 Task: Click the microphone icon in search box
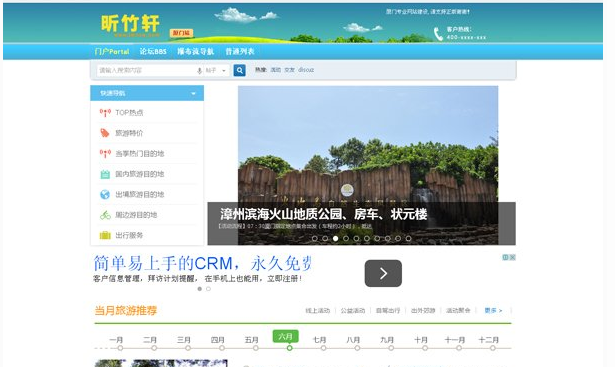(x=199, y=71)
